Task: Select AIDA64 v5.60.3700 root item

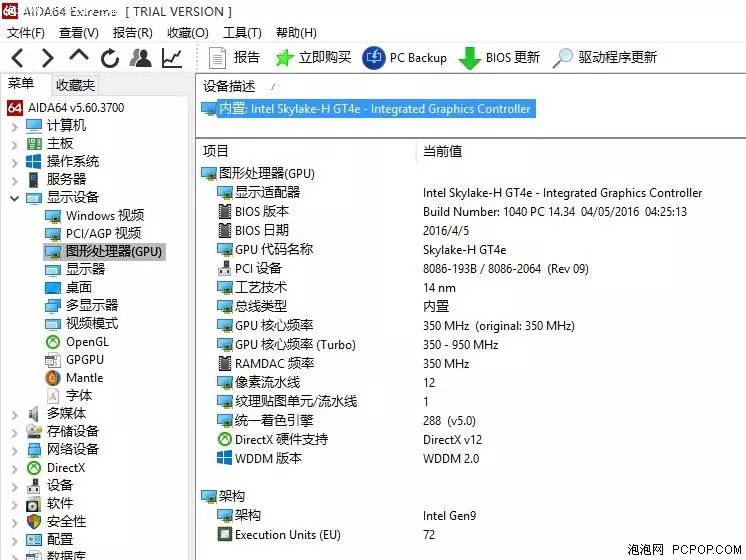Action: (x=66, y=108)
